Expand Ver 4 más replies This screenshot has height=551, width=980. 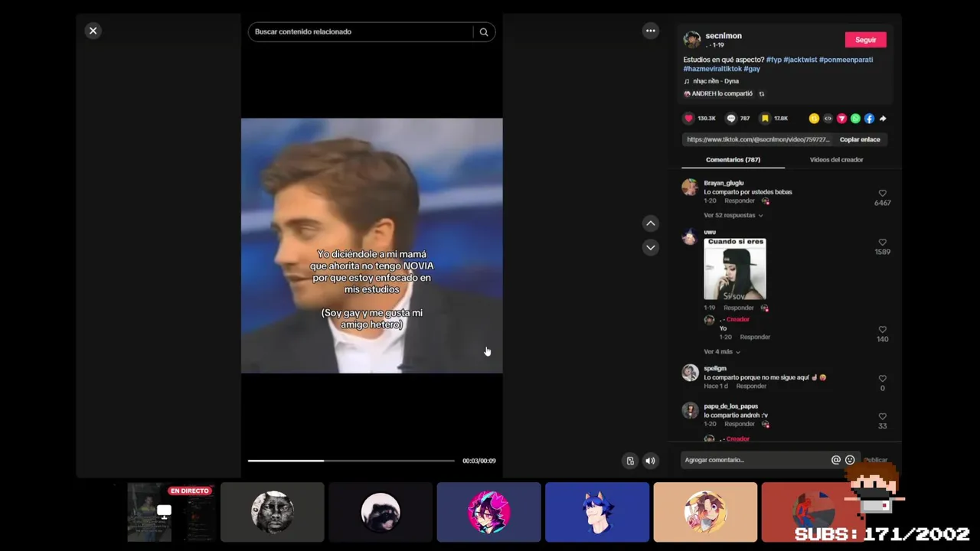pyautogui.click(x=722, y=352)
